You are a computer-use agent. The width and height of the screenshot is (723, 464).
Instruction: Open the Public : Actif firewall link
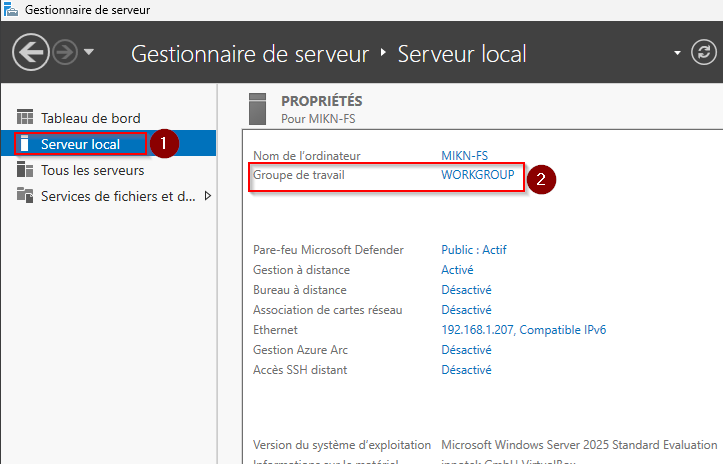[474, 250]
